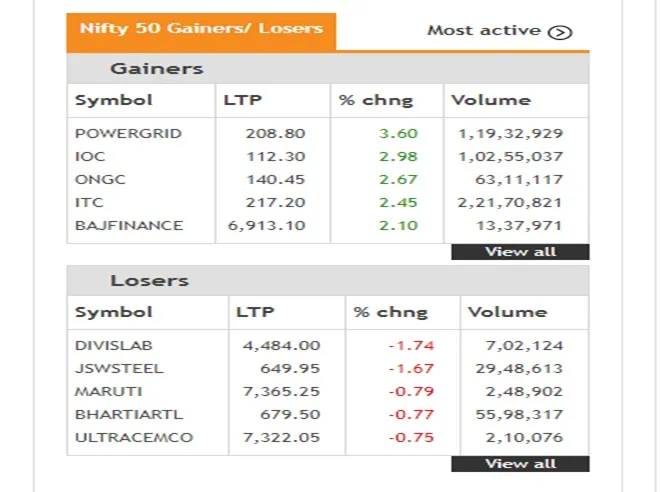660x492 pixels.
Task: Click the Gainers Volume column header
Action: pyautogui.click(x=491, y=100)
